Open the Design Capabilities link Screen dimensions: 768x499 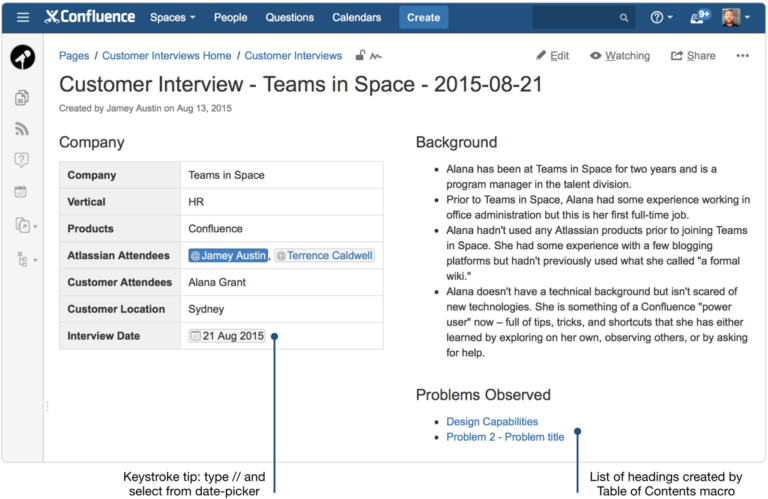pyautogui.click(x=492, y=422)
